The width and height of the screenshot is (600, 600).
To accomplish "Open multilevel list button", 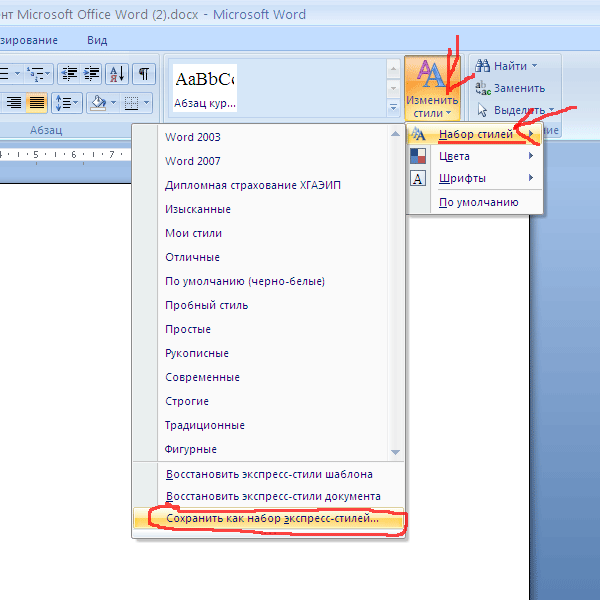I will pyautogui.click(x=39, y=73).
